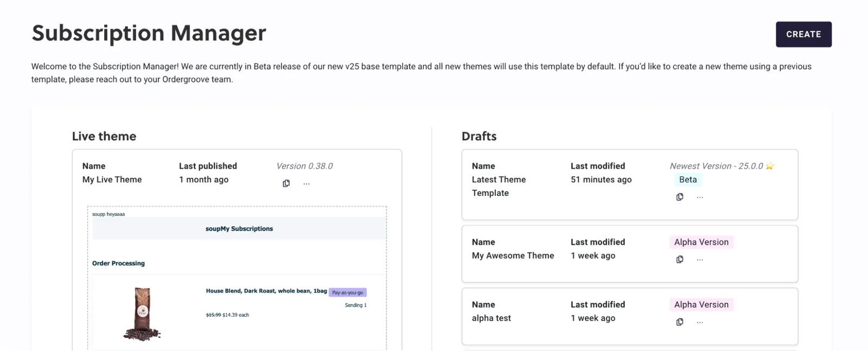Click the 'Drafts' section heading
The image size is (868, 351).
[x=479, y=136]
